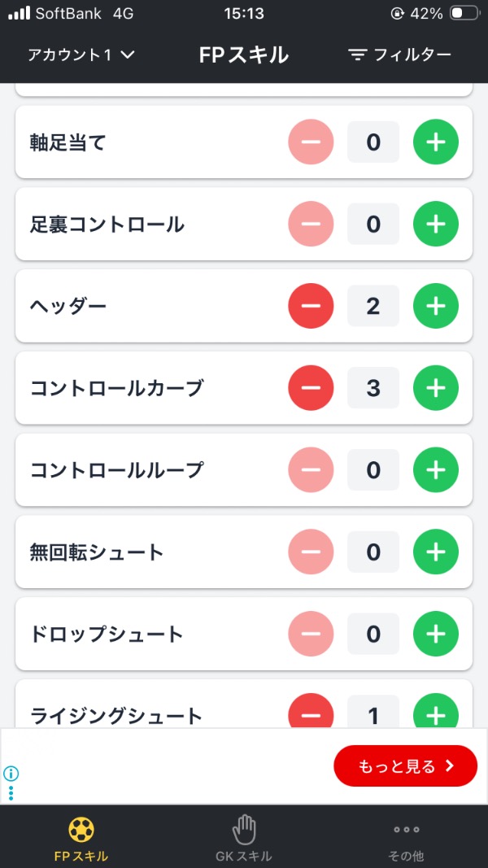Screen dimensions: 488x868
Task: Add one to 無回転シュート skill
Action: (x=436, y=552)
